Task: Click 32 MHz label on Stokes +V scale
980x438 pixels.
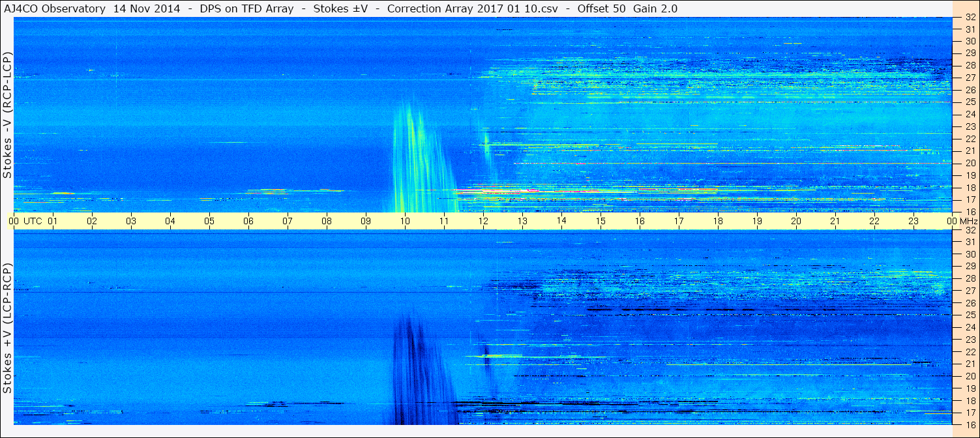Action: 970,230
